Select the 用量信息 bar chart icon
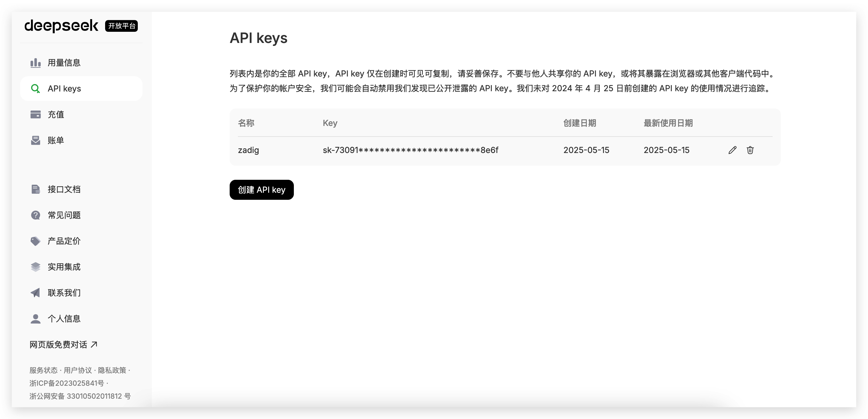The width and height of the screenshot is (868, 419). point(35,62)
